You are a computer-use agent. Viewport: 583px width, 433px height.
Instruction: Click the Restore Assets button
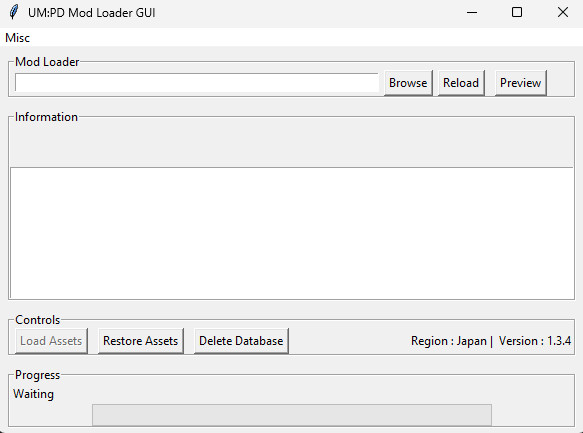click(141, 341)
